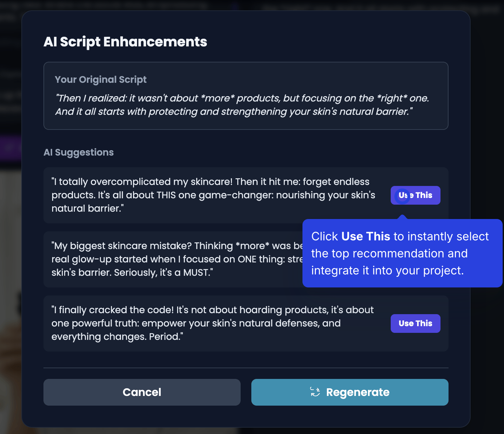Click the "Your Original Script" heading
504x434 pixels.
101,79
